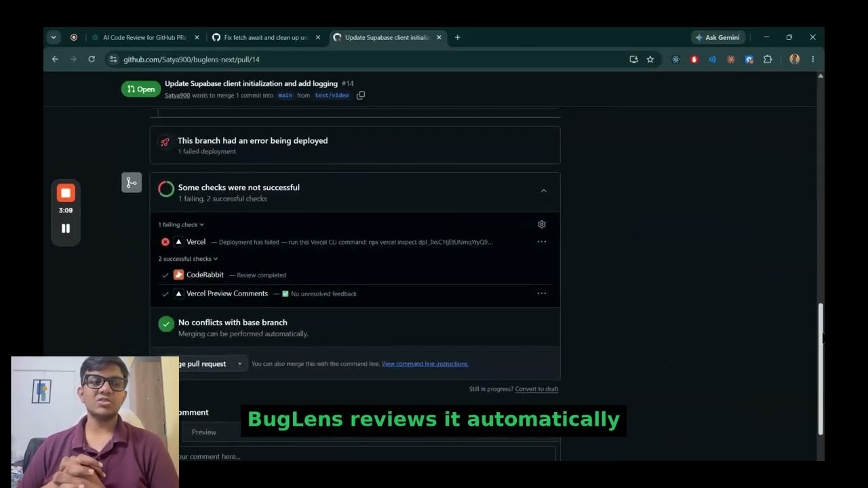868x488 pixels.
Task: Click the webcam overlay thumbnail
Action: coord(95,422)
